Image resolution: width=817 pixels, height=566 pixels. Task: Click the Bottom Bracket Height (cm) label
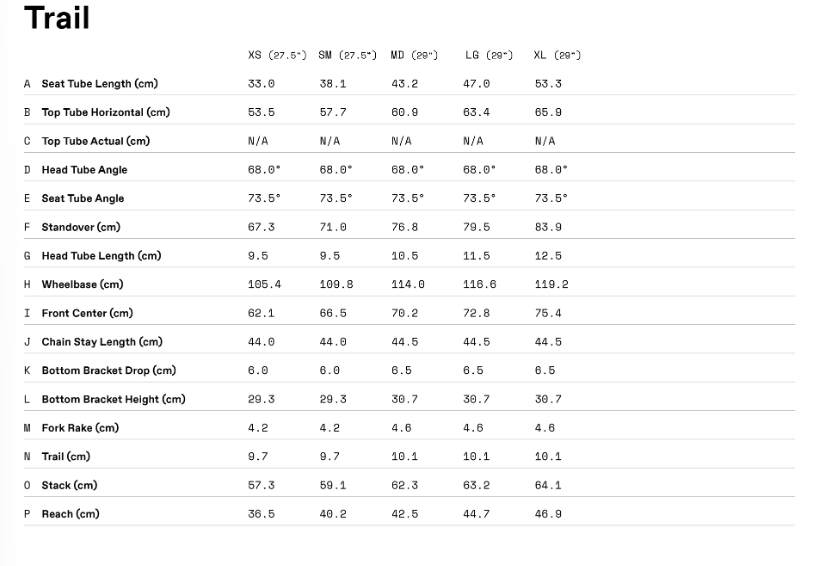(x=114, y=399)
